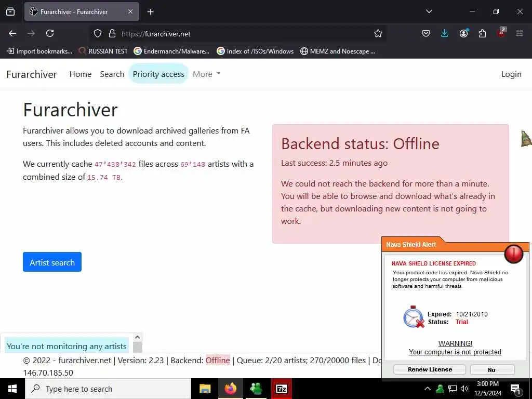532x399 pixels.
Task: Expand the More dropdown menu
Action: coord(207,74)
